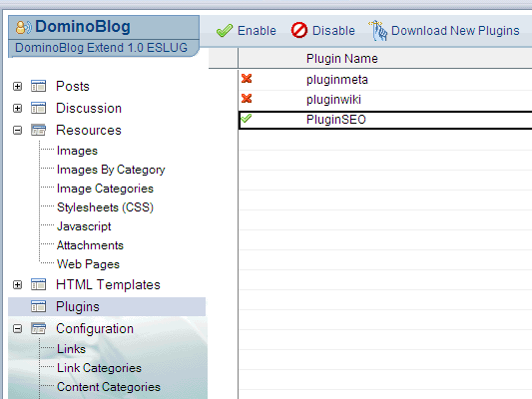Click the DominoBlog title text

83,27
